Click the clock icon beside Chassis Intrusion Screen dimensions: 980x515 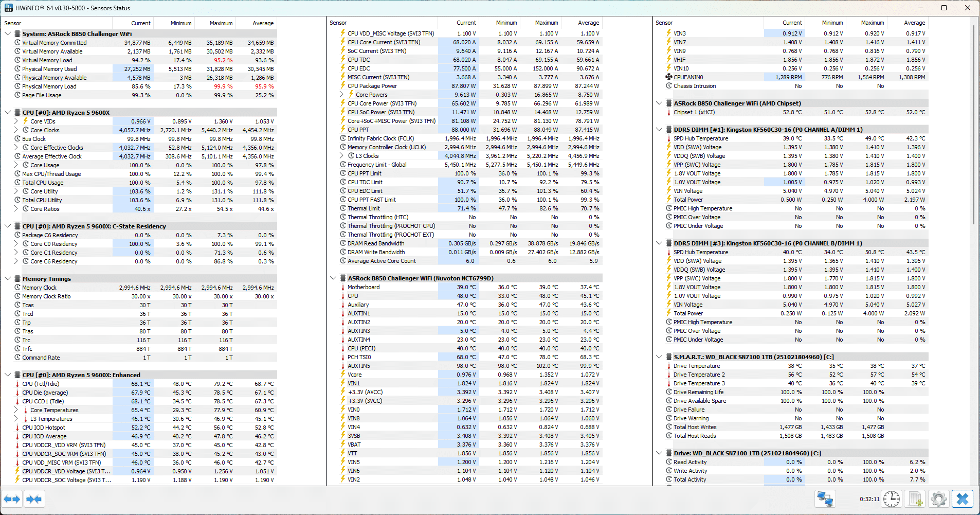click(x=669, y=86)
